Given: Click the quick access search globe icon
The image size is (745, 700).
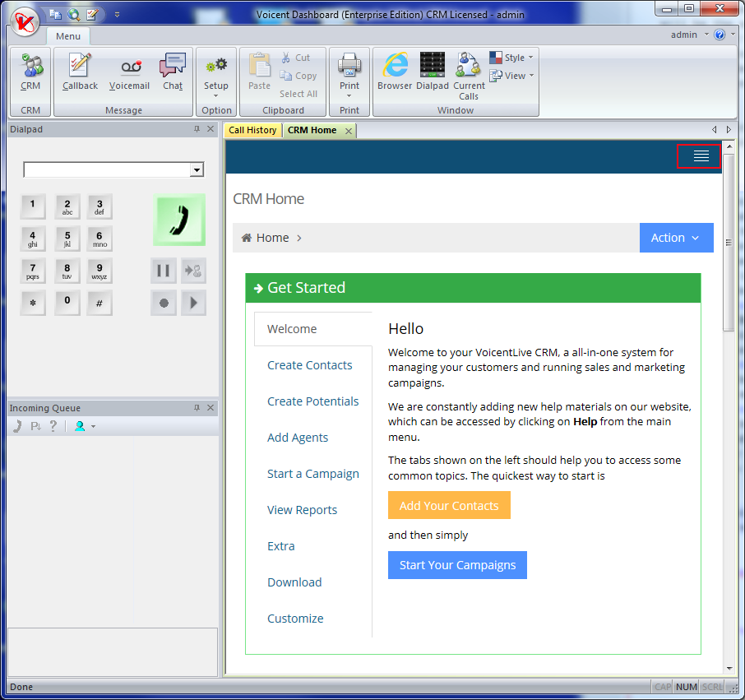Looking at the screenshot, I should pos(74,14).
